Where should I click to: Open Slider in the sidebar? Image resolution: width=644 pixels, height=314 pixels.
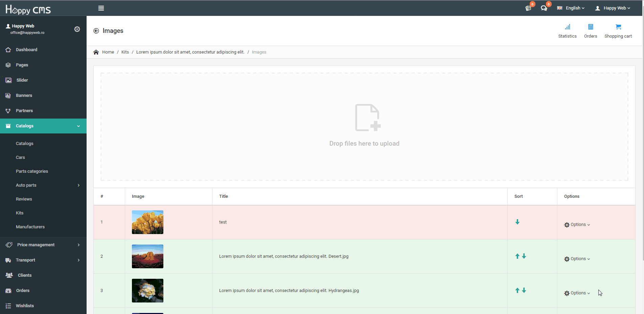point(43,80)
